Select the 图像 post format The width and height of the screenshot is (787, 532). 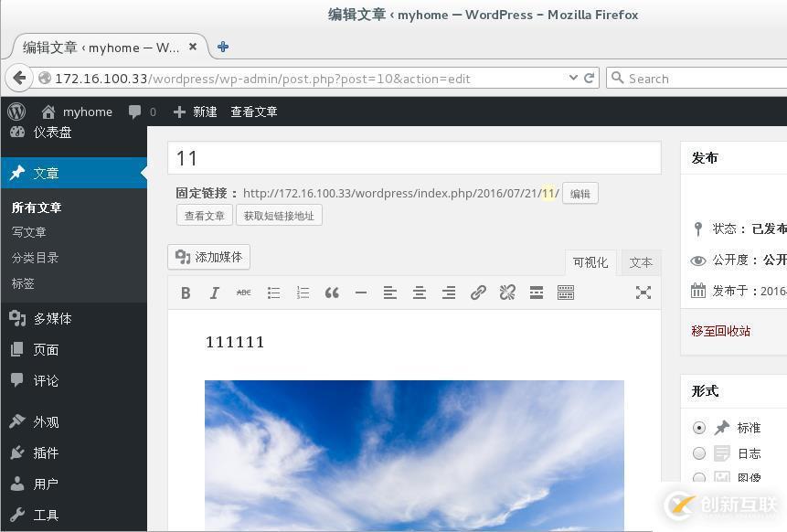(x=699, y=477)
